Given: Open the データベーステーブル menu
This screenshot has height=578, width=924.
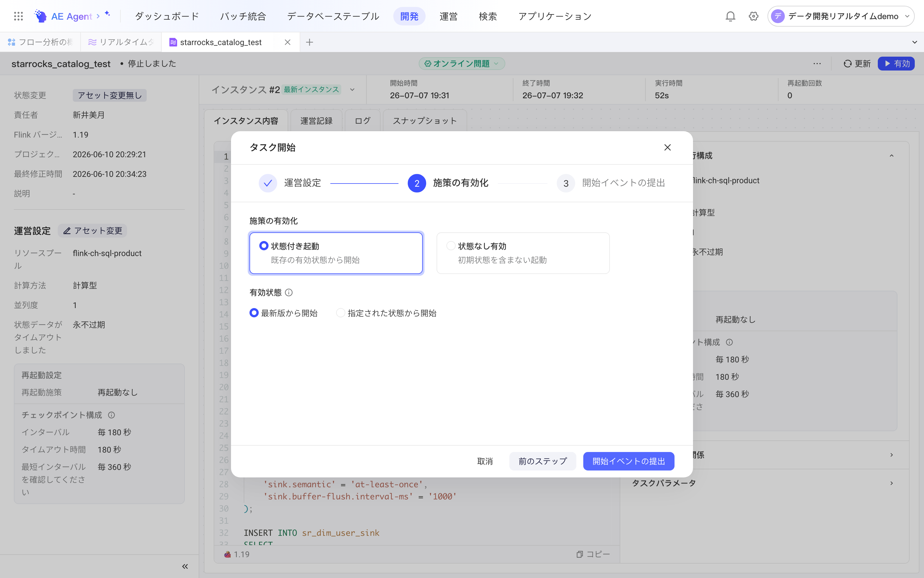Looking at the screenshot, I should coord(333,16).
